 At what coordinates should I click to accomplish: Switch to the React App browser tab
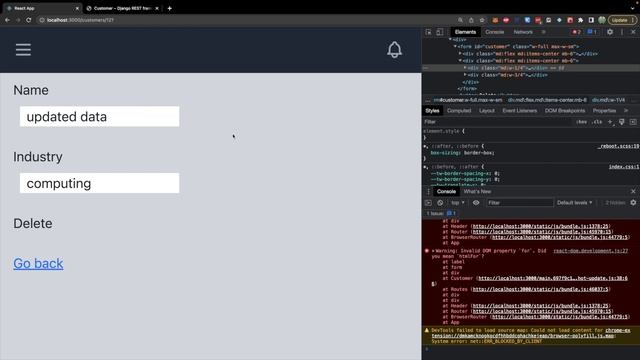[41, 8]
